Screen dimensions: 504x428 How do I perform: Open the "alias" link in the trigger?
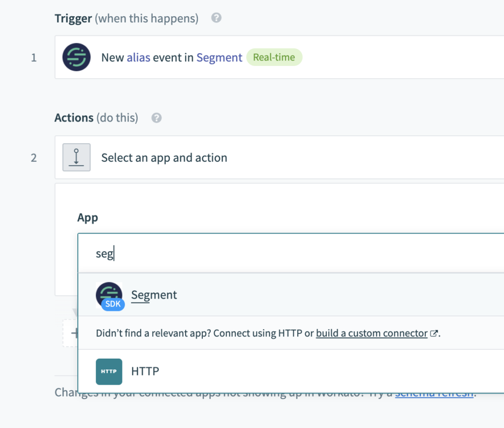(138, 58)
